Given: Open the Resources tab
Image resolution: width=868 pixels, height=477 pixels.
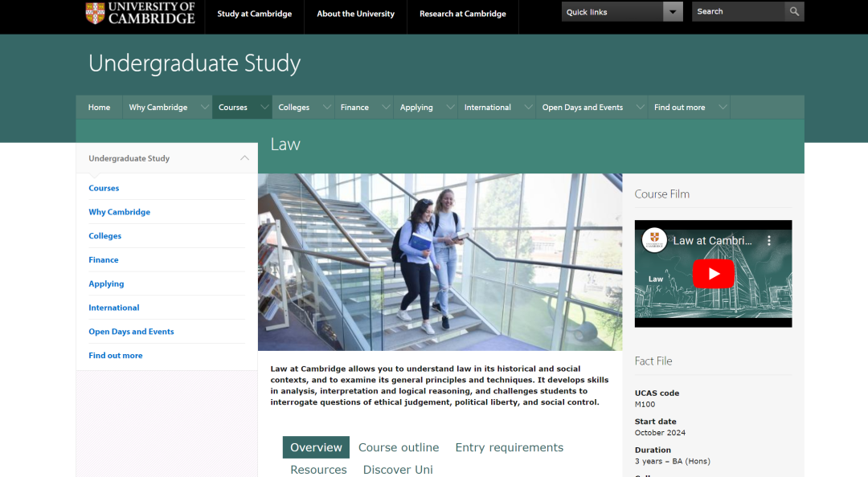Looking at the screenshot, I should point(318,469).
